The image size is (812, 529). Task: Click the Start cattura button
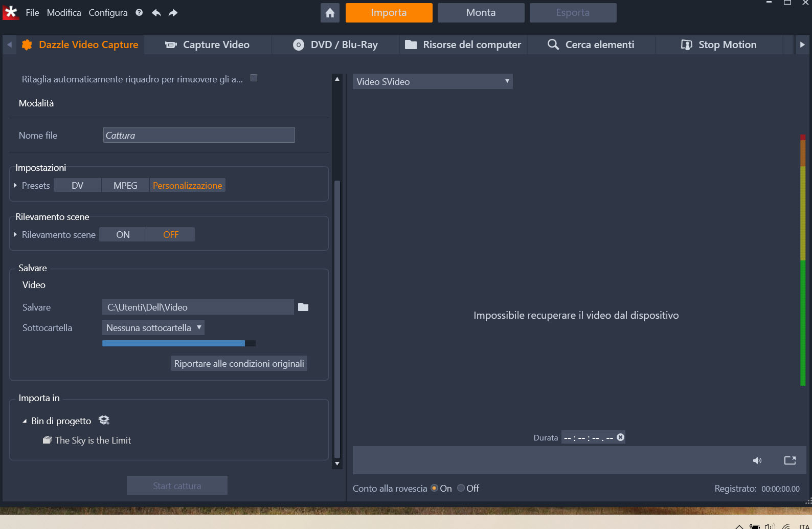pos(177,486)
